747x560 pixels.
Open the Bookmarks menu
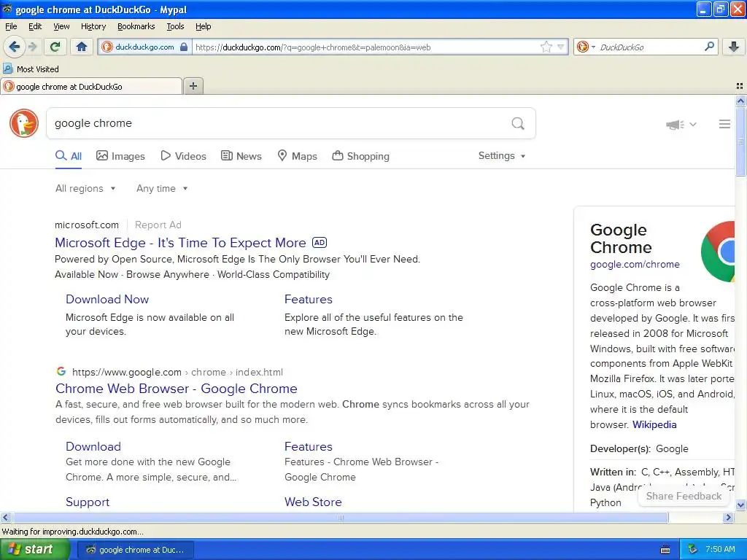click(136, 26)
